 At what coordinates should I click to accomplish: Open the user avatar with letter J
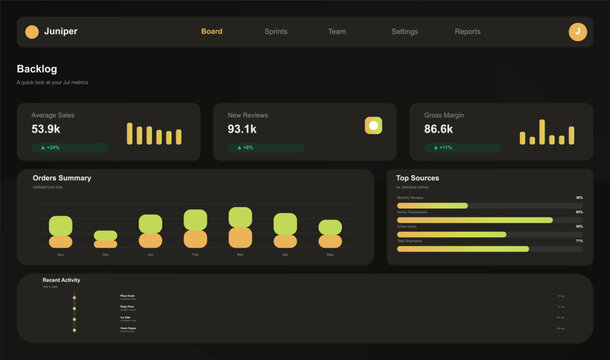(x=578, y=32)
